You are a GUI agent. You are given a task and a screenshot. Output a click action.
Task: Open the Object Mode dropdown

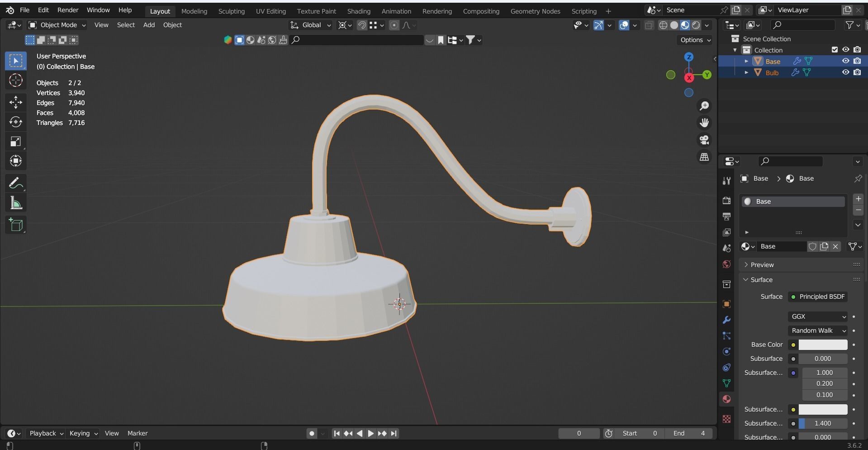coord(57,25)
